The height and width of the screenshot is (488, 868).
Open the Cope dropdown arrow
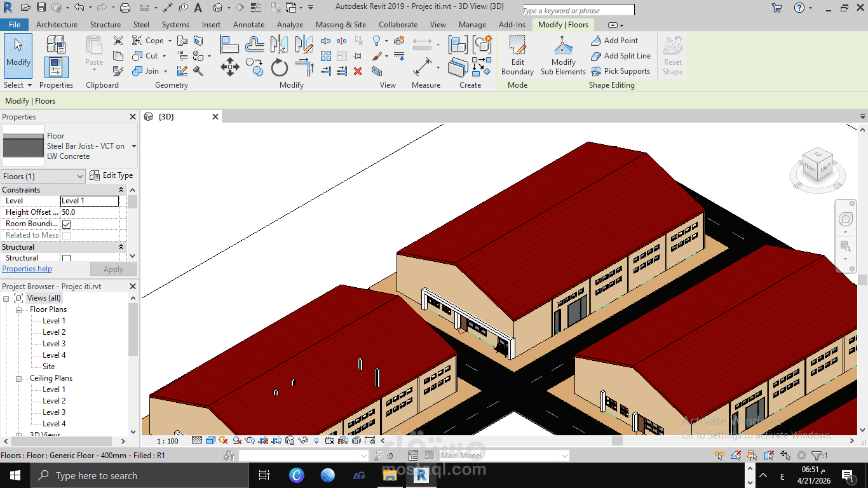point(170,41)
